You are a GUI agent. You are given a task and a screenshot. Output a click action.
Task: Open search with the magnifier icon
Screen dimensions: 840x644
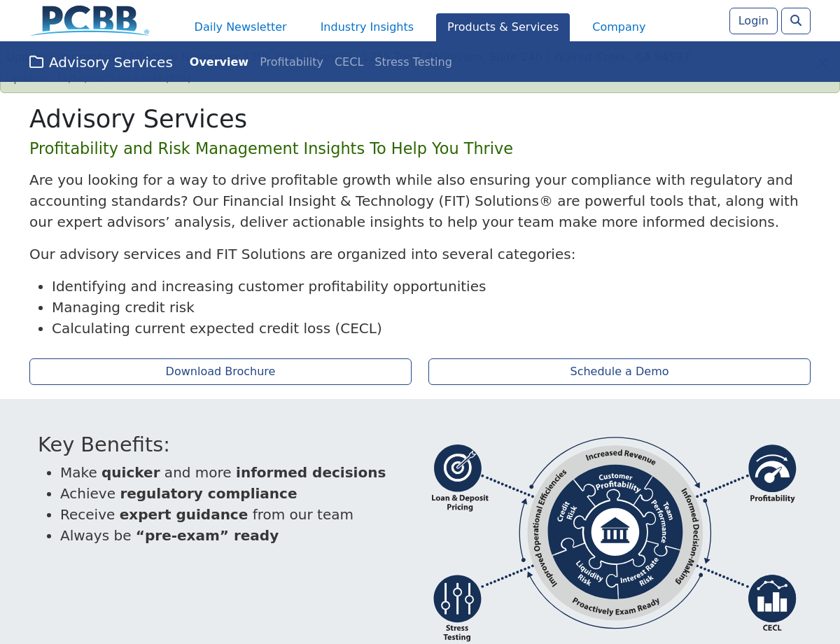tap(795, 21)
